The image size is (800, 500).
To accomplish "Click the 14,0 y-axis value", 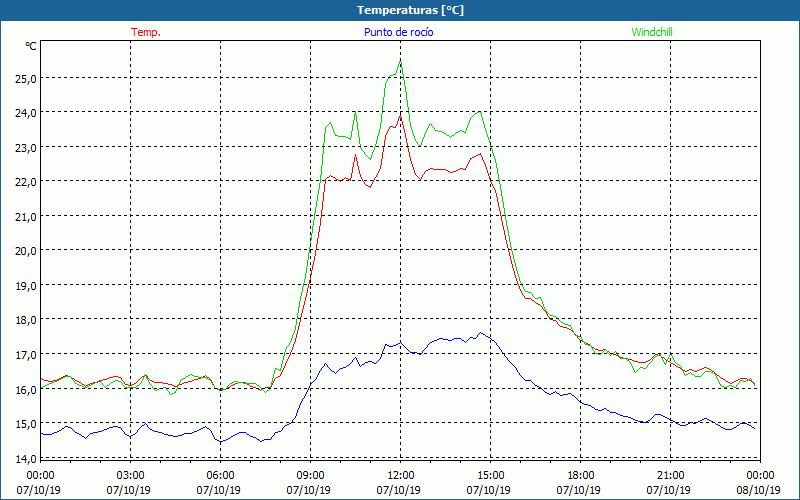I will (x=26, y=458).
